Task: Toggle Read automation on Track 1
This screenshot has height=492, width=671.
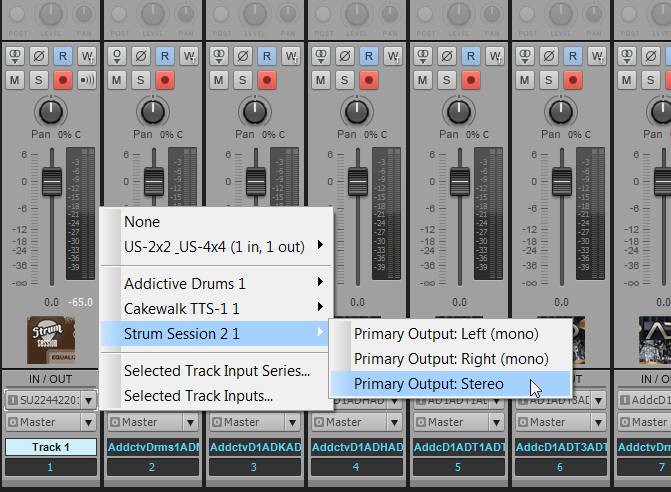Action: click(63, 56)
